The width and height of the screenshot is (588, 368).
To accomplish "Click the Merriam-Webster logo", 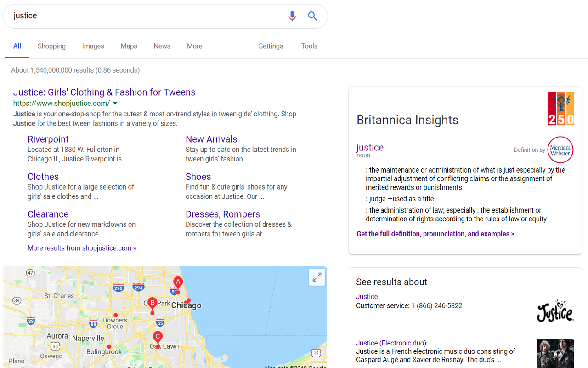I will (560, 150).
